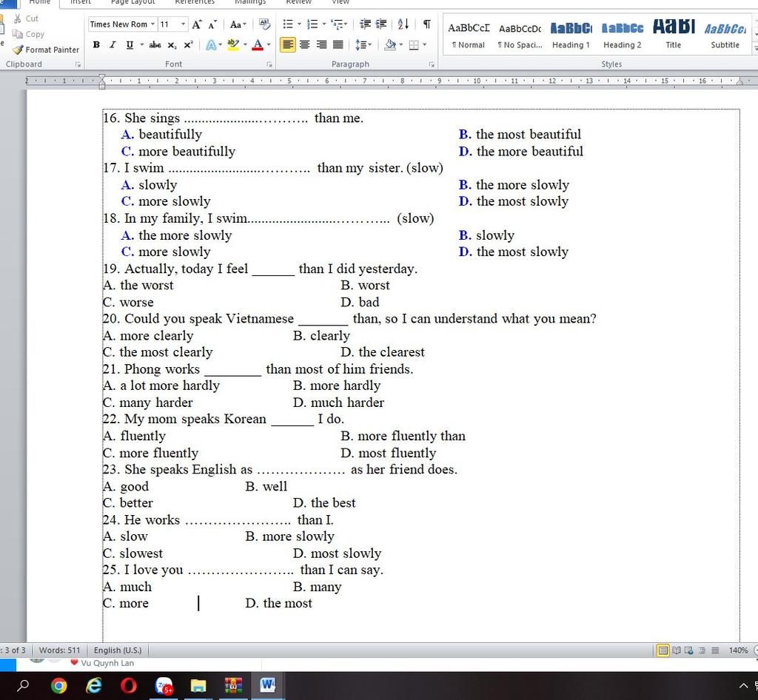Select the Format Painter

click(46, 50)
